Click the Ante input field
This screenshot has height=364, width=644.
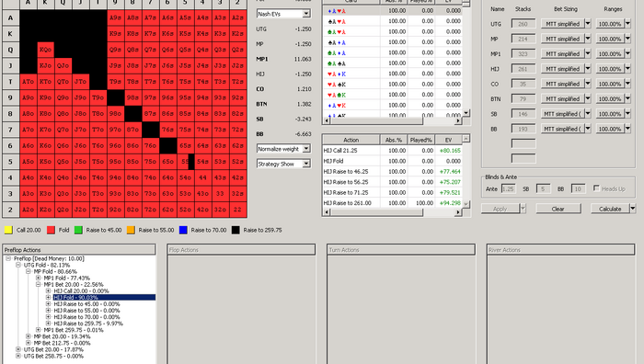click(508, 188)
